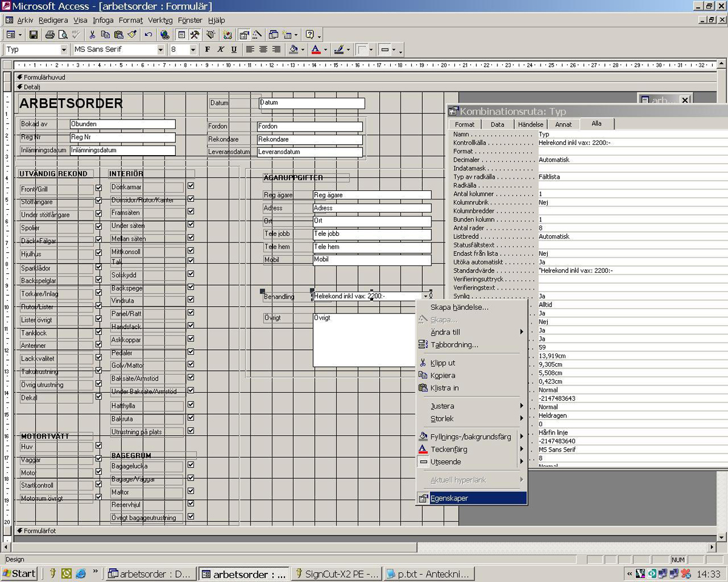Viewport: 728px width, 582px height.
Task: Select the Format Painter brush icon
Action: pyautogui.click(x=132, y=35)
